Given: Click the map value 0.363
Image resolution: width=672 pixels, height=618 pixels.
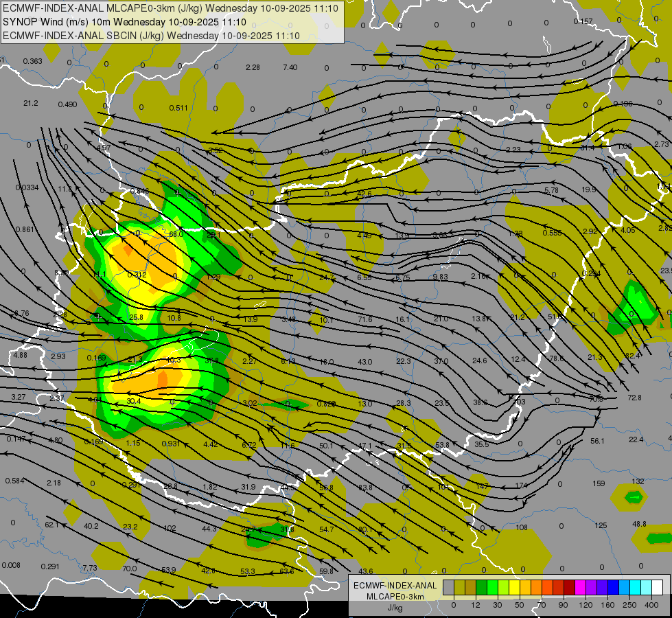Looking at the screenshot, I should coord(32,61).
